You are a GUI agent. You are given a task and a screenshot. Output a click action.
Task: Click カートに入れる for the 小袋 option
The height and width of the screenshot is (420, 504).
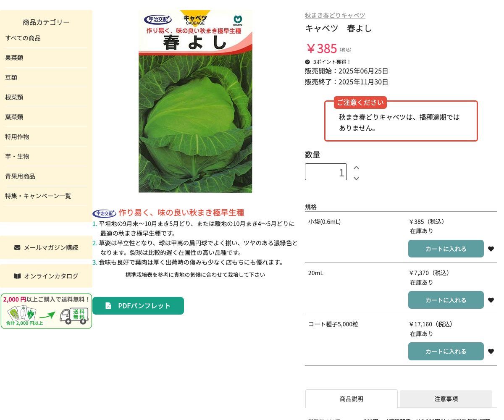pos(446,249)
